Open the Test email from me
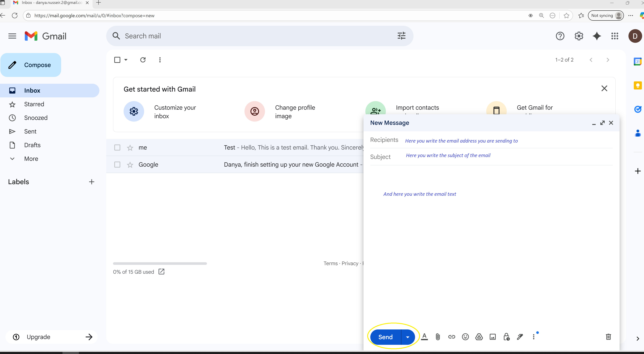Viewport: 644px width, 354px height. [235, 147]
